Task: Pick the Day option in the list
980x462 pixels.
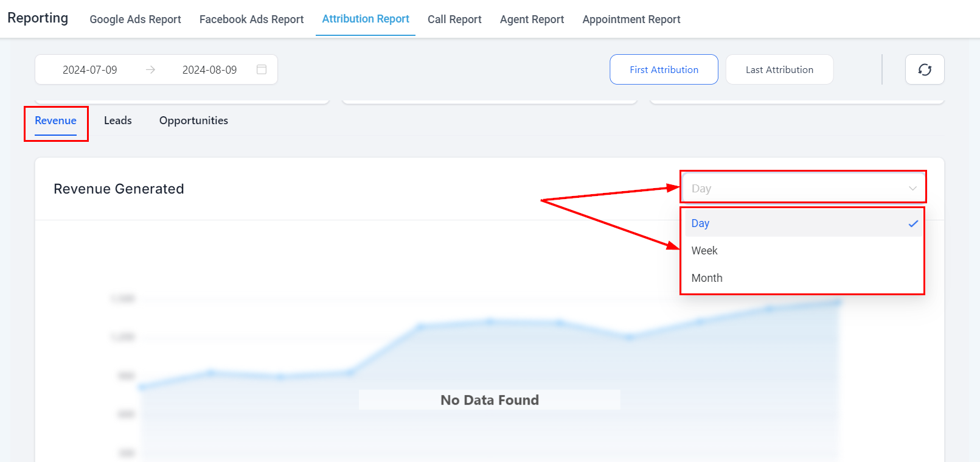Action: click(x=701, y=223)
